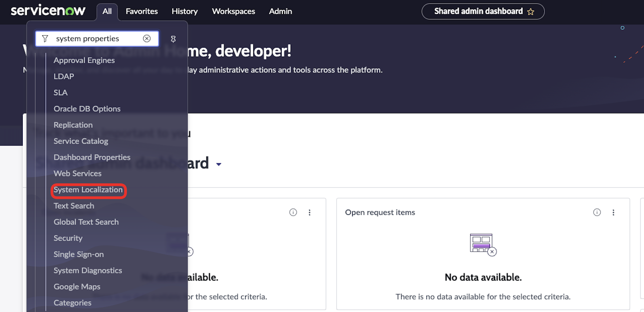This screenshot has height=312, width=644.
Task: Click the info icon on the left dashboard card
Action: 293,212
